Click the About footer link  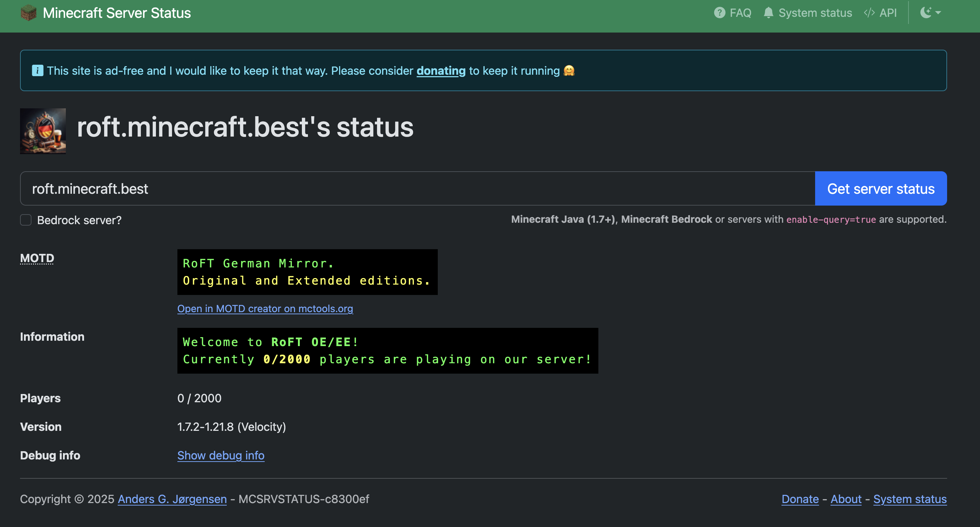(x=846, y=499)
